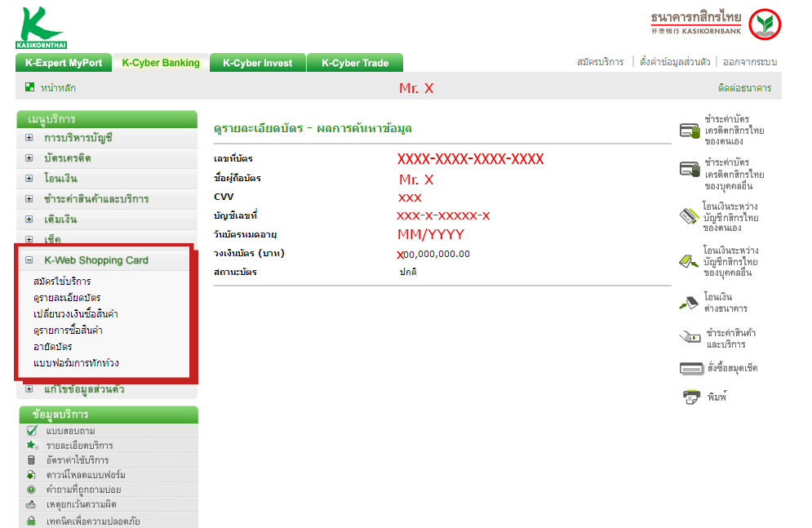812x528 pixels.
Task: Open the แบบสอบถาม link
Action: click(x=70, y=431)
